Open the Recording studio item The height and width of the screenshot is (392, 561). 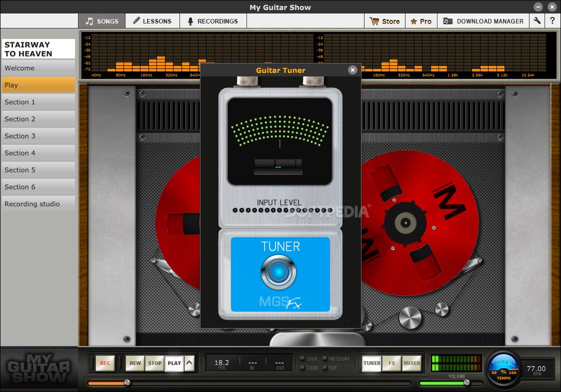(x=38, y=204)
